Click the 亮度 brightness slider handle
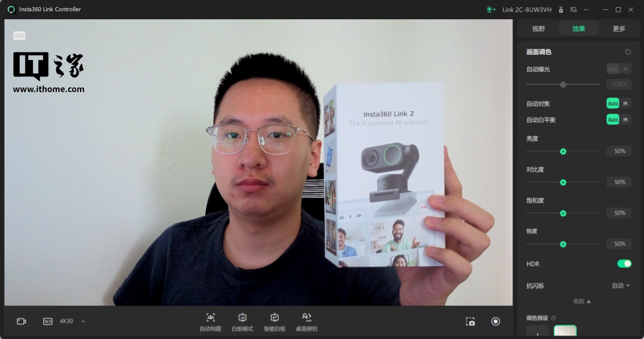 pyautogui.click(x=563, y=151)
